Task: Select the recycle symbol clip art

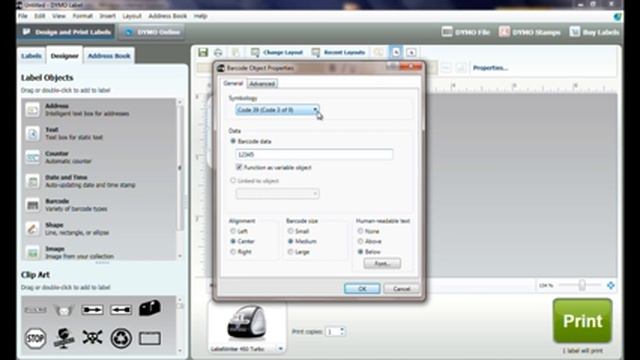Action: [x=121, y=338]
